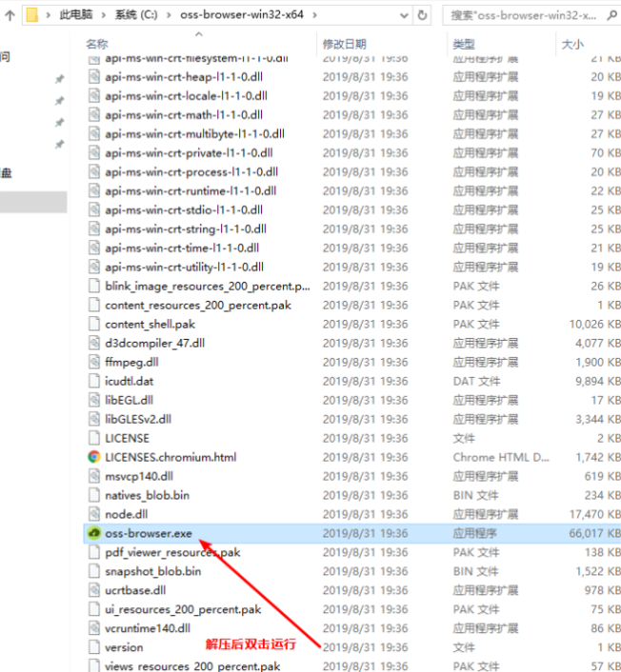Click the libEGL.dll file icon

pos(94,401)
